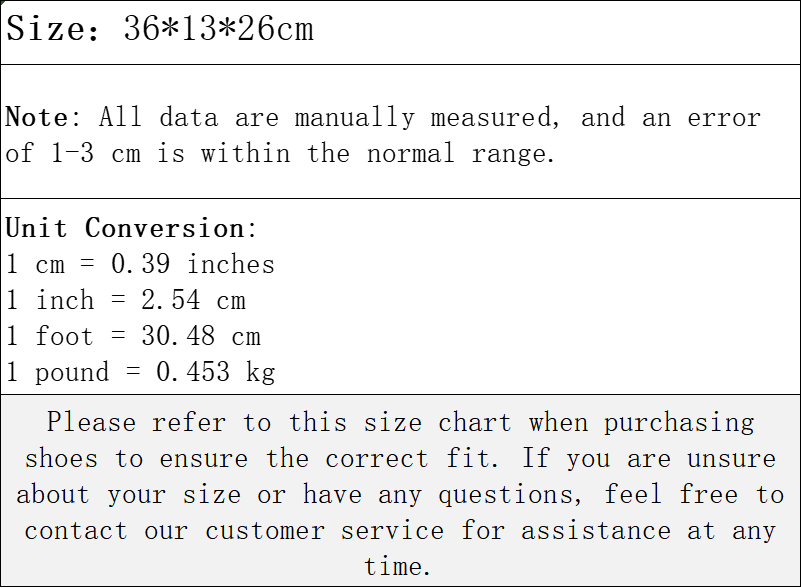Click the 'of 1-3 cm' error range text
Image resolution: width=801 pixels, height=588 pixels.
pyautogui.click(x=73, y=153)
